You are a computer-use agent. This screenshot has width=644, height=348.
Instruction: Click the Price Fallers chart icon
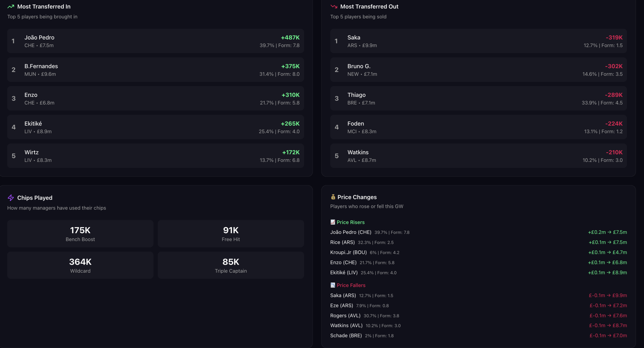click(x=333, y=285)
